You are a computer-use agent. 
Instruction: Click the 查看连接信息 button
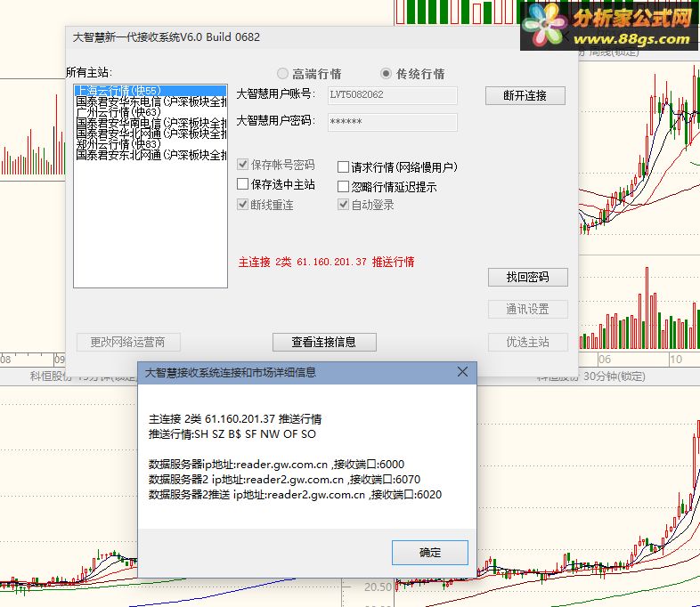point(324,342)
